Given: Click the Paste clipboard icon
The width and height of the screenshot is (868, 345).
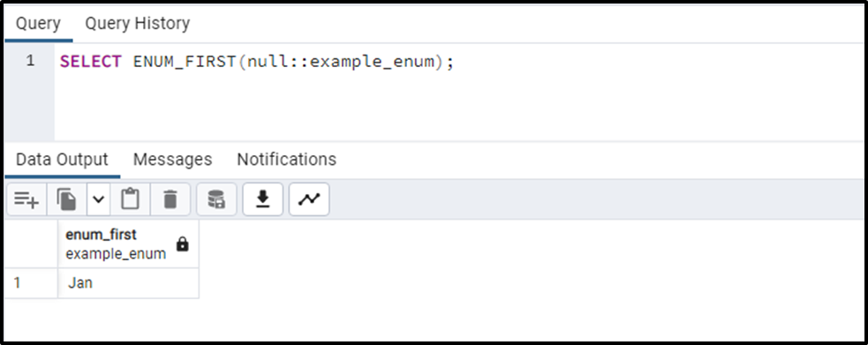Looking at the screenshot, I should (x=130, y=199).
